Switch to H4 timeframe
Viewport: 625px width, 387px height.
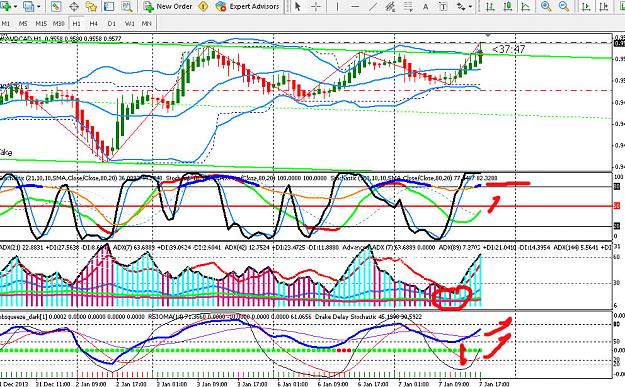94,24
